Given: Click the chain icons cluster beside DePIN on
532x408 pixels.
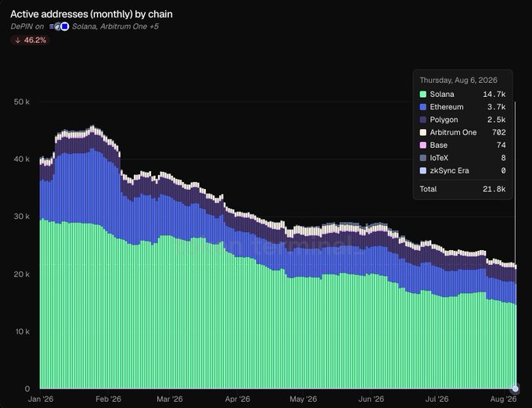Looking at the screenshot, I should tap(59, 27).
